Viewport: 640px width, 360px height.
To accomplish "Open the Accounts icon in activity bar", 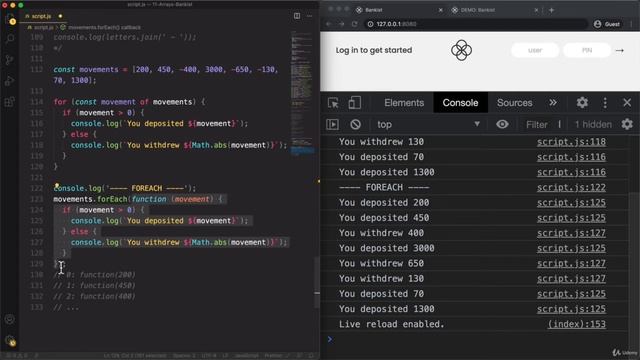I will [10, 320].
